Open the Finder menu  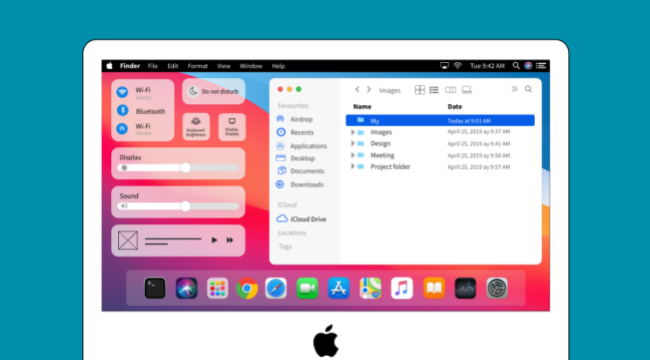[x=130, y=66]
